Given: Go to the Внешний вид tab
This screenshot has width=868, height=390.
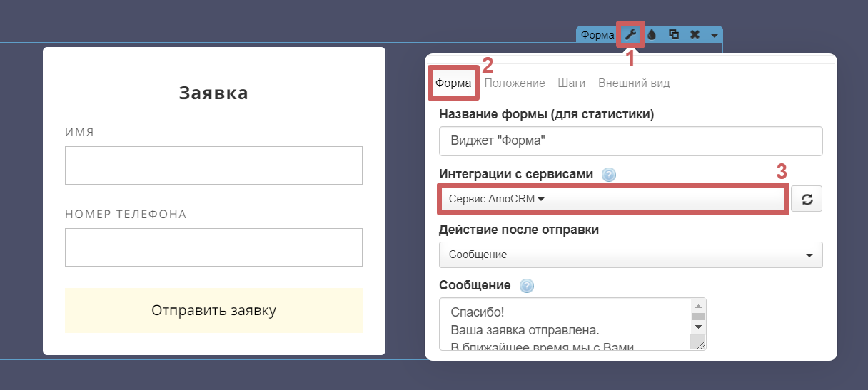Looking at the screenshot, I should 633,83.
